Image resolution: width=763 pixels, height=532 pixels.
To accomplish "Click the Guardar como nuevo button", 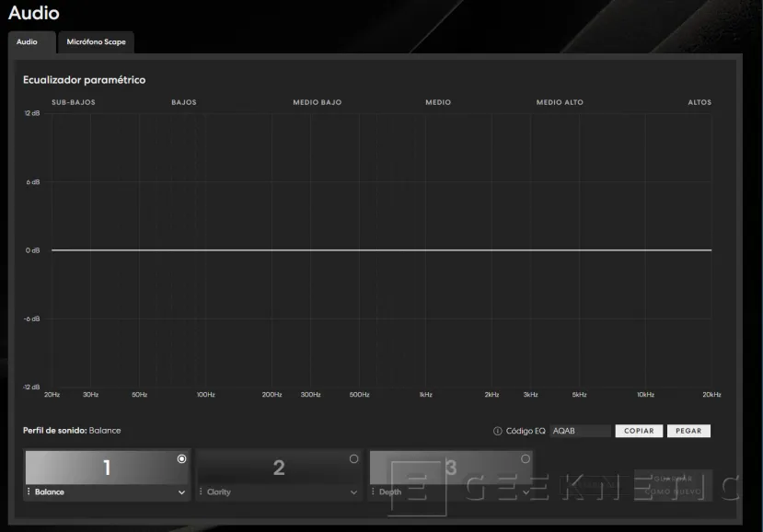I will pyautogui.click(x=673, y=486).
